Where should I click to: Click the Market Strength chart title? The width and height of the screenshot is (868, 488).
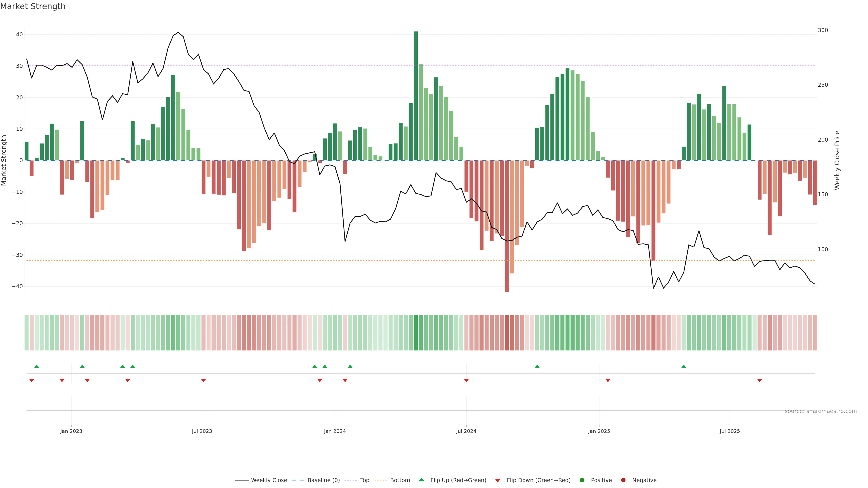coord(33,6)
